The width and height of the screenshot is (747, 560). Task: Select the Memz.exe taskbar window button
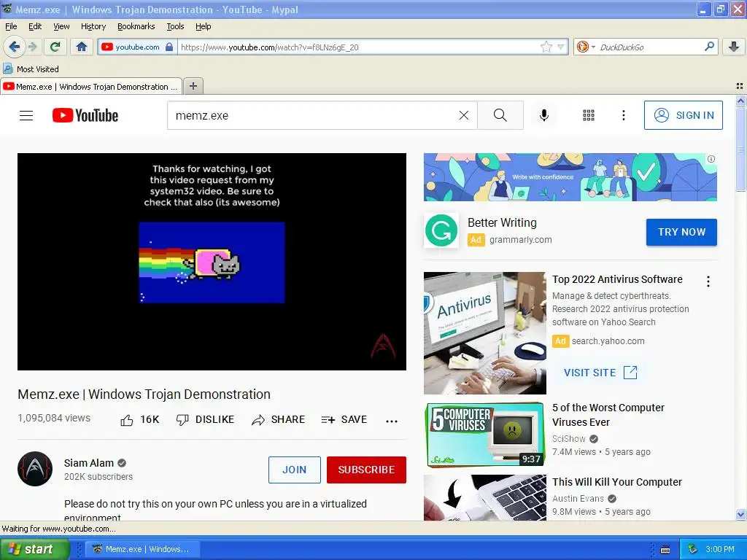(x=142, y=549)
